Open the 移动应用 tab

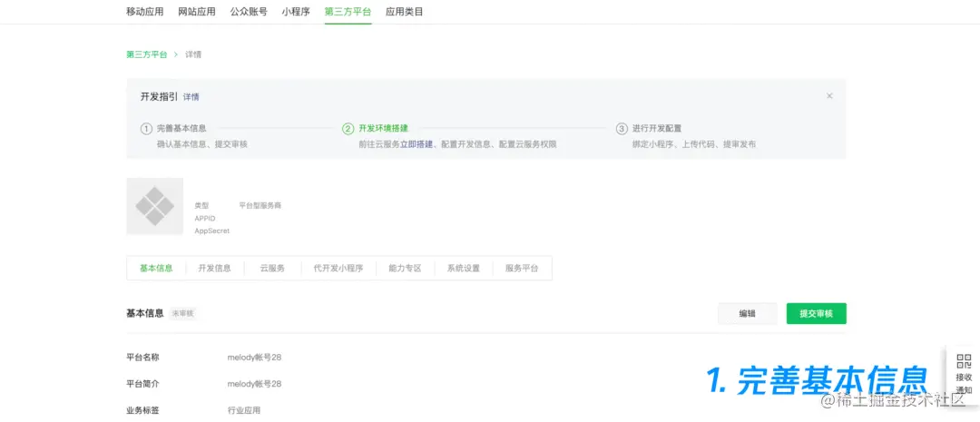(x=145, y=11)
